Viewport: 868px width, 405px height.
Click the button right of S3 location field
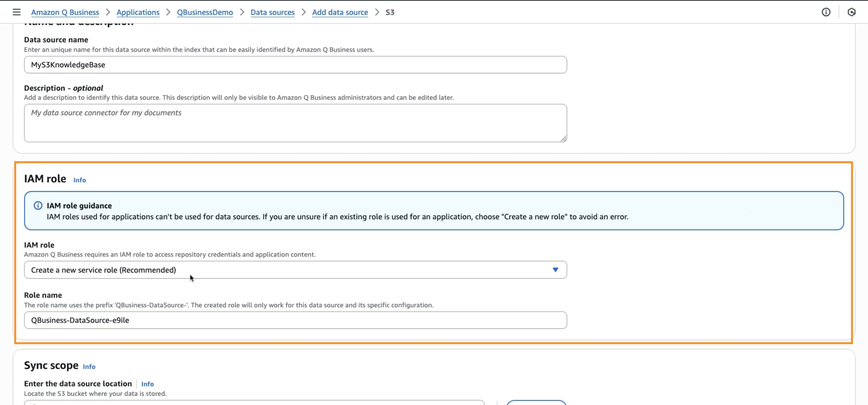click(536, 403)
